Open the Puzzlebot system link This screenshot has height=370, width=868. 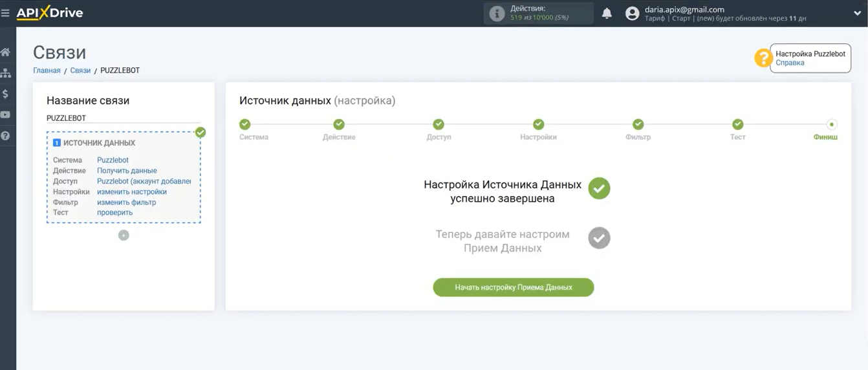tap(113, 160)
